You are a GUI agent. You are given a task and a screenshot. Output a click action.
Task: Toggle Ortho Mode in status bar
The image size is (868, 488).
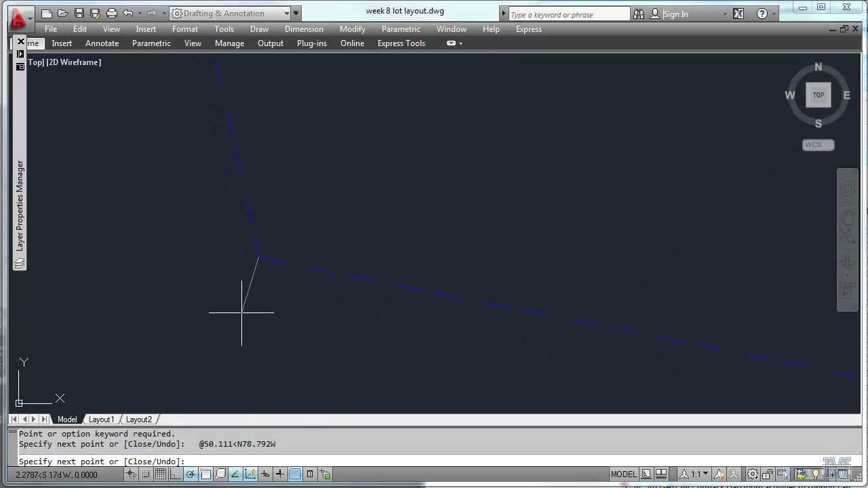pyautogui.click(x=176, y=474)
